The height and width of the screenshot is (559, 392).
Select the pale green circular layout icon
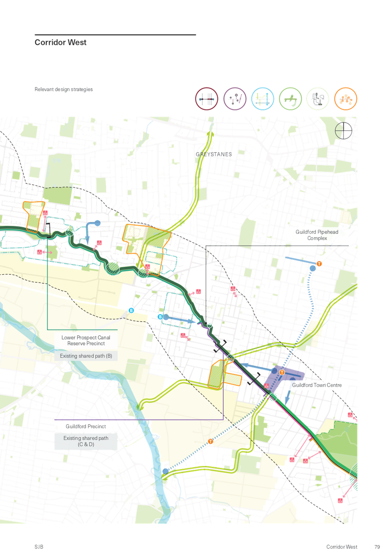tap(318, 99)
